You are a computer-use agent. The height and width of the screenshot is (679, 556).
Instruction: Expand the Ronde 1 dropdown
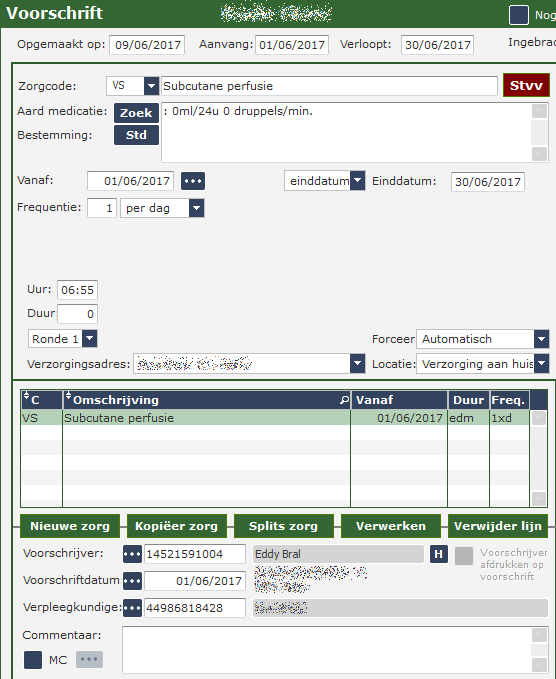(x=90, y=339)
